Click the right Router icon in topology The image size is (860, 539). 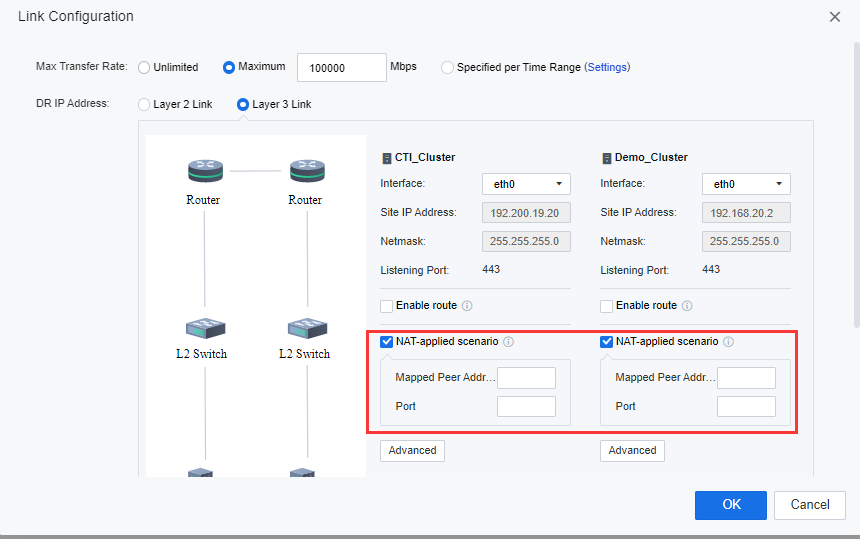click(306, 171)
